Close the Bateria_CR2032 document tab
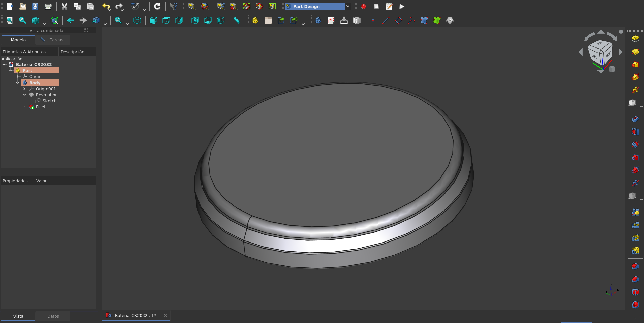The image size is (644, 323). coord(165,315)
